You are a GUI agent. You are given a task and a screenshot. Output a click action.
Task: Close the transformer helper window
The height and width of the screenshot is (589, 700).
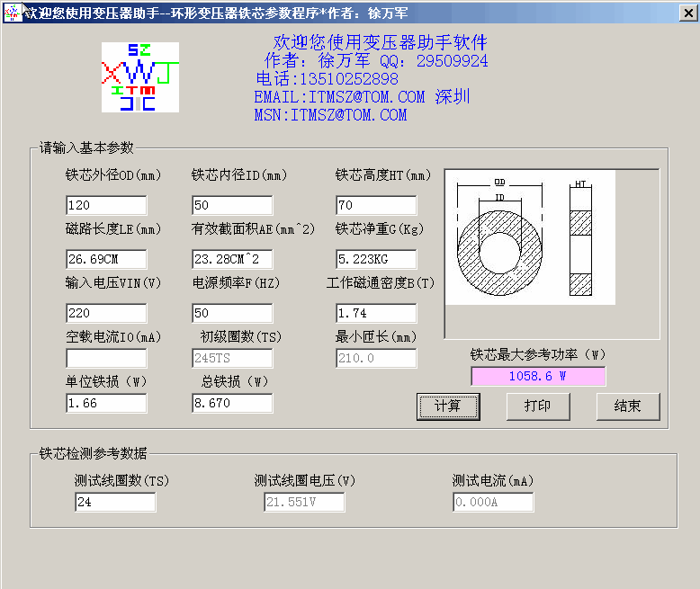687,13
